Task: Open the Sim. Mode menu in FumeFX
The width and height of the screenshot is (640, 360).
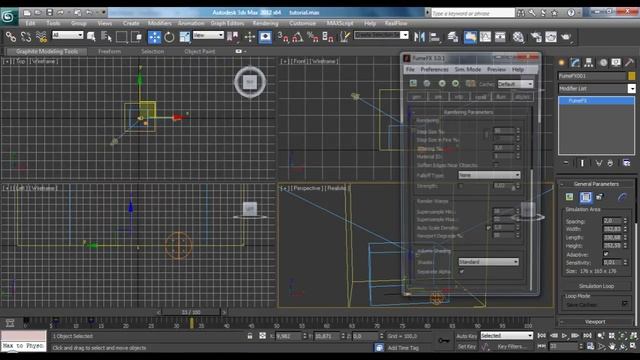Action: (468, 70)
